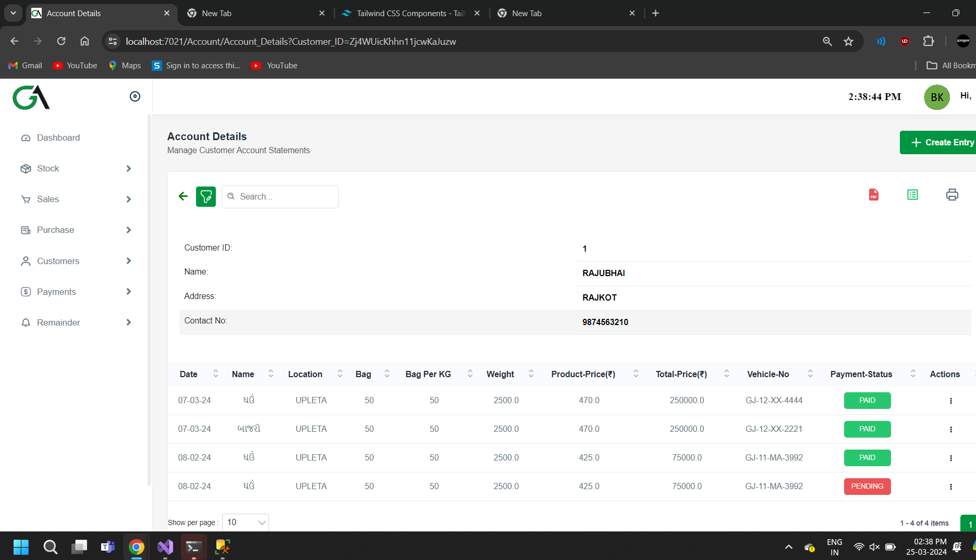Click contact number 9874563210
The width and height of the screenshot is (976, 560).
point(605,322)
